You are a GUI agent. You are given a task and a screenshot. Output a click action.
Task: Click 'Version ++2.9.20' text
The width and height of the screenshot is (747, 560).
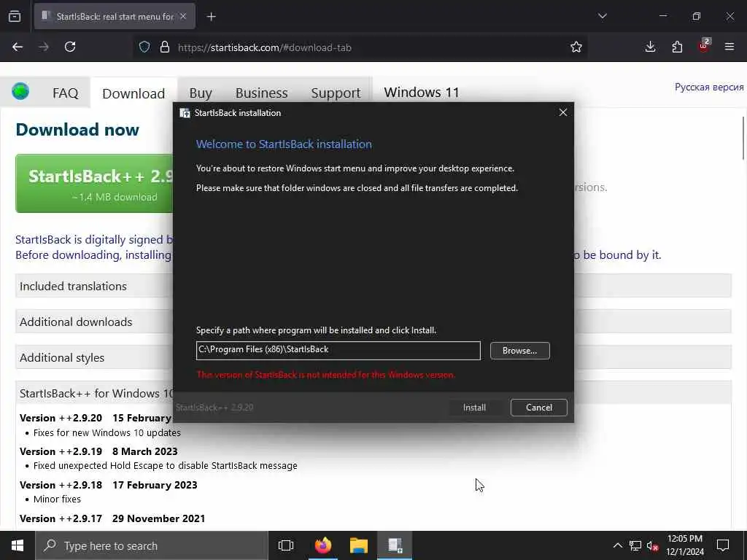(x=61, y=418)
